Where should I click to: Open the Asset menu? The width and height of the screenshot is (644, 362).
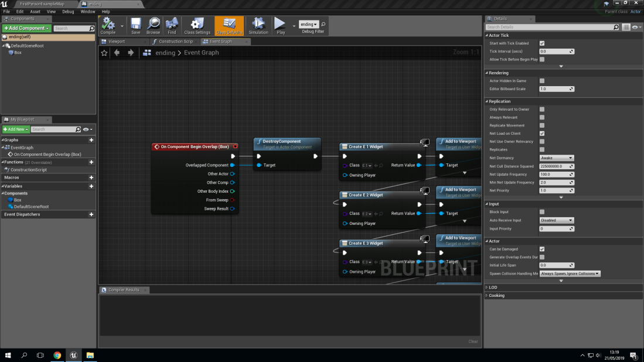[x=35, y=11]
